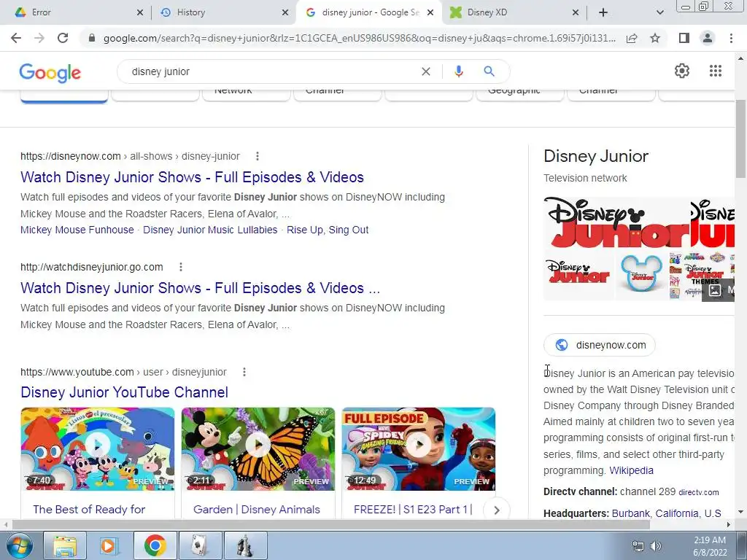Go back with the browser back arrow
Viewport: 747px width, 560px height.
16,38
